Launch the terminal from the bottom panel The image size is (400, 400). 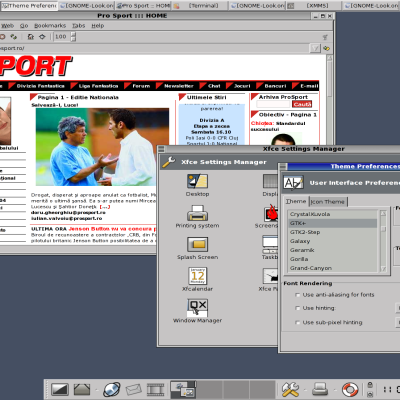click(x=60, y=389)
